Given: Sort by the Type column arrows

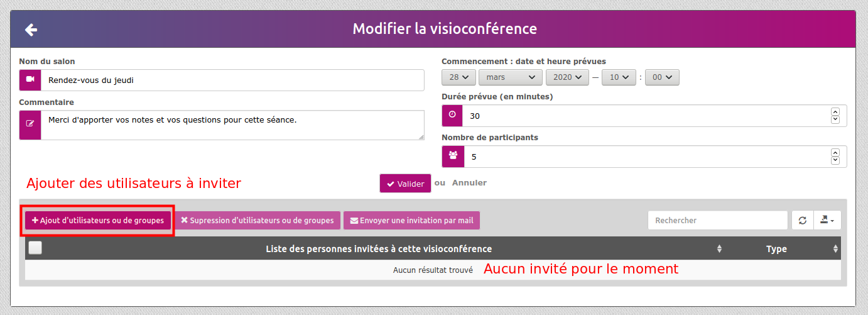Looking at the screenshot, I should (x=835, y=249).
